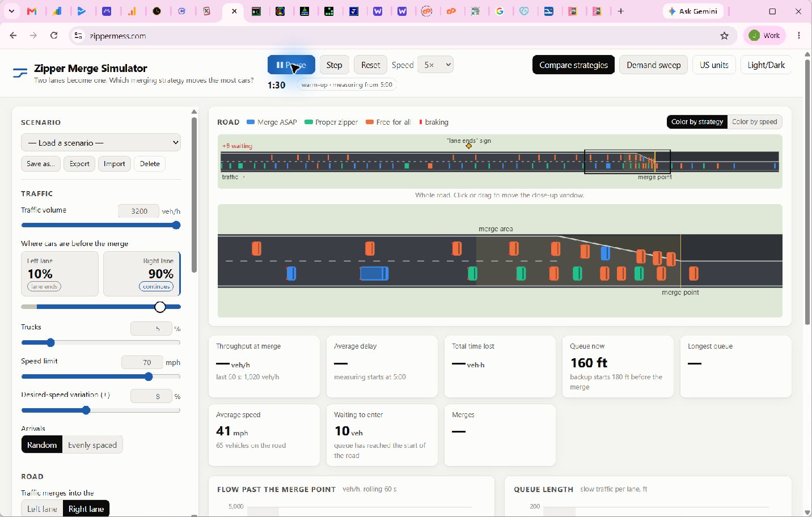Click the Trucks slider
Viewport: 812px width, 517px height.
(101, 342)
